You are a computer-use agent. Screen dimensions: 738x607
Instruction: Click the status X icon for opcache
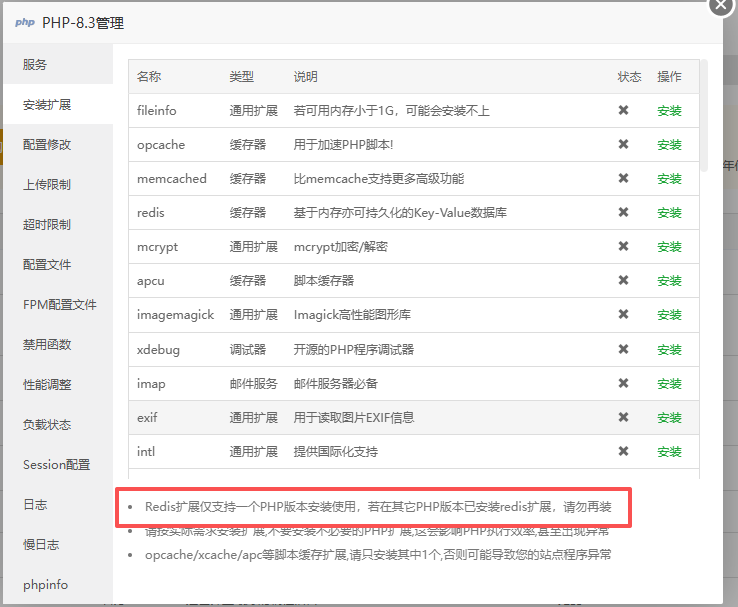click(623, 144)
